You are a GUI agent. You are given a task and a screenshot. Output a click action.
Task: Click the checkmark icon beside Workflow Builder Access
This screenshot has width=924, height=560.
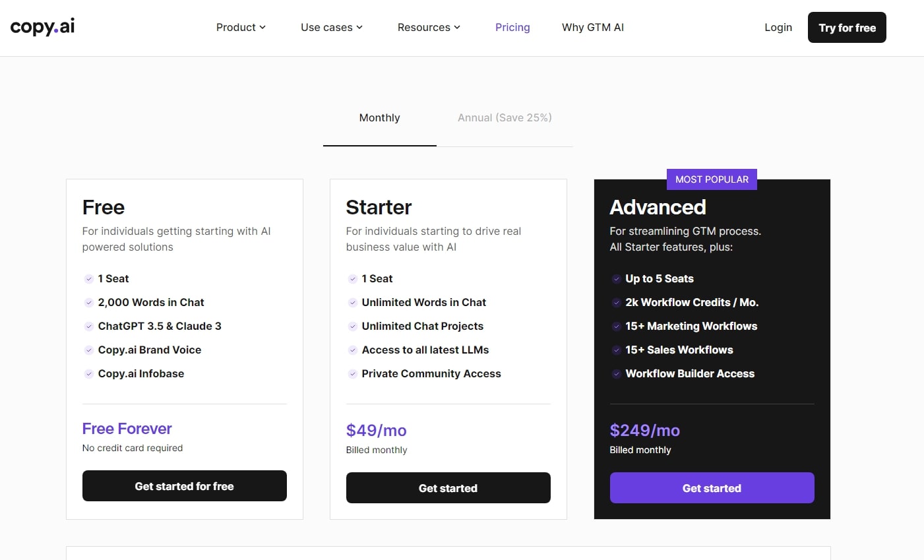617,374
